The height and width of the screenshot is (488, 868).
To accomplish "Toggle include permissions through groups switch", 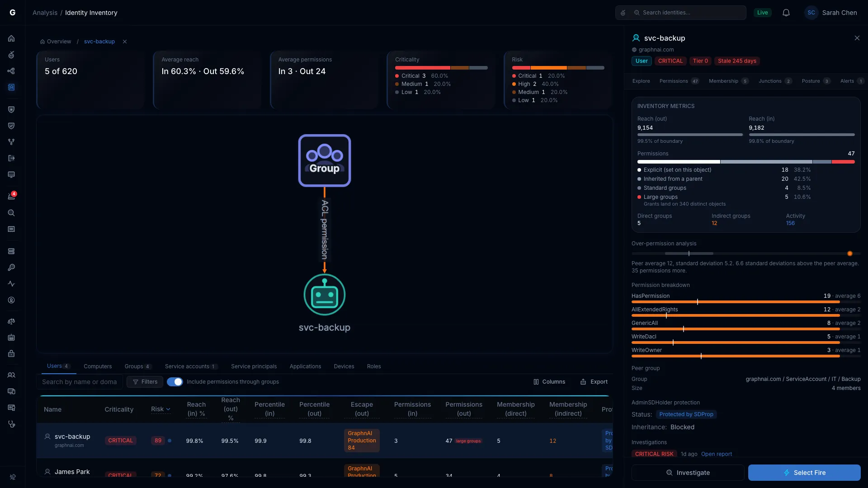I will (x=175, y=382).
